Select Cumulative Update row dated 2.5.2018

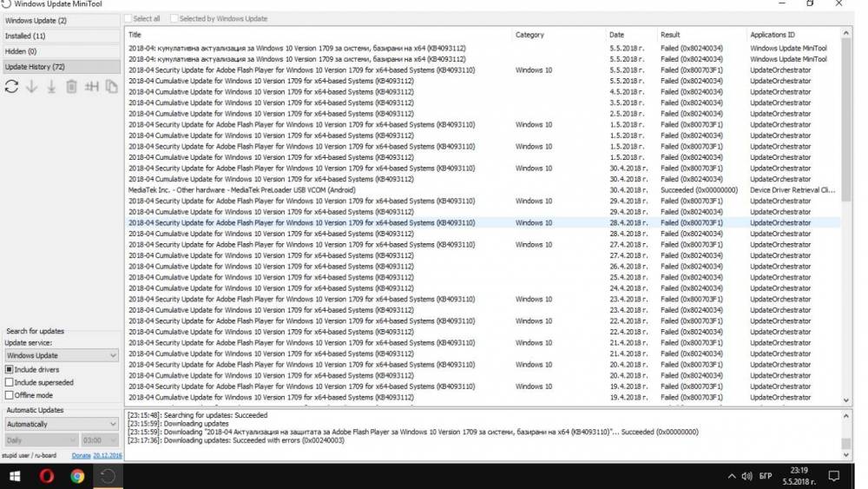point(483,114)
